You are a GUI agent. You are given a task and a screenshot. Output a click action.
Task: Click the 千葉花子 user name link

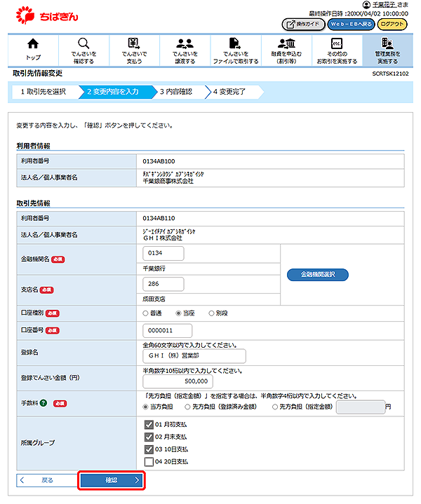click(x=384, y=4)
